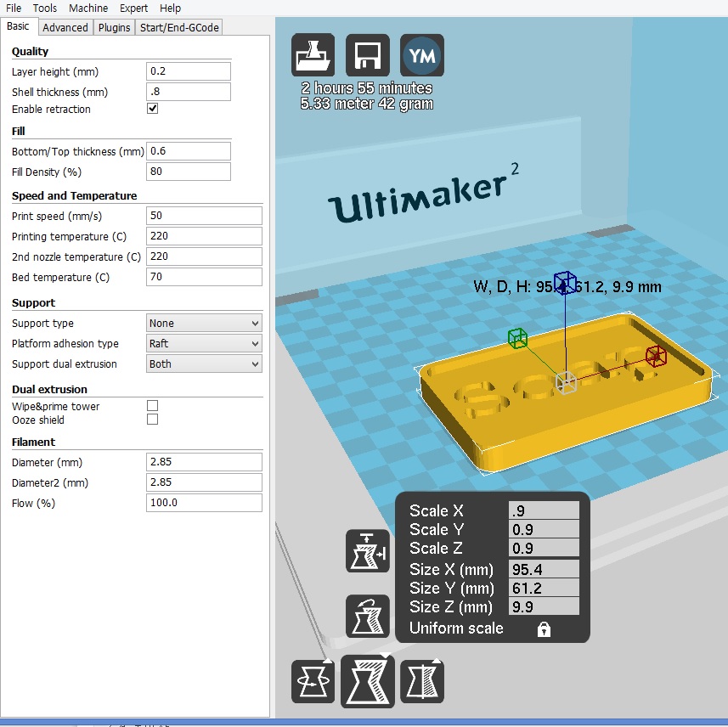Click the 'Support' section heading

tap(33, 303)
